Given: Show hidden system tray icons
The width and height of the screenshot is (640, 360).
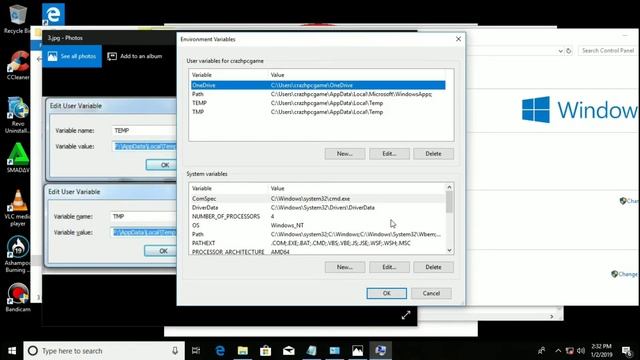Looking at the screenshot, I should coord(558,351).
